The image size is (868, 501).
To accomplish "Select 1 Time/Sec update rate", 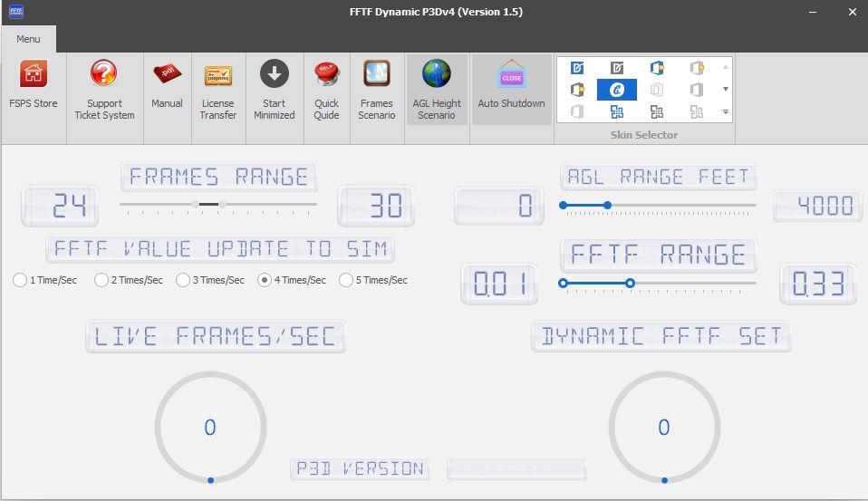I will [x=44, y=280].
